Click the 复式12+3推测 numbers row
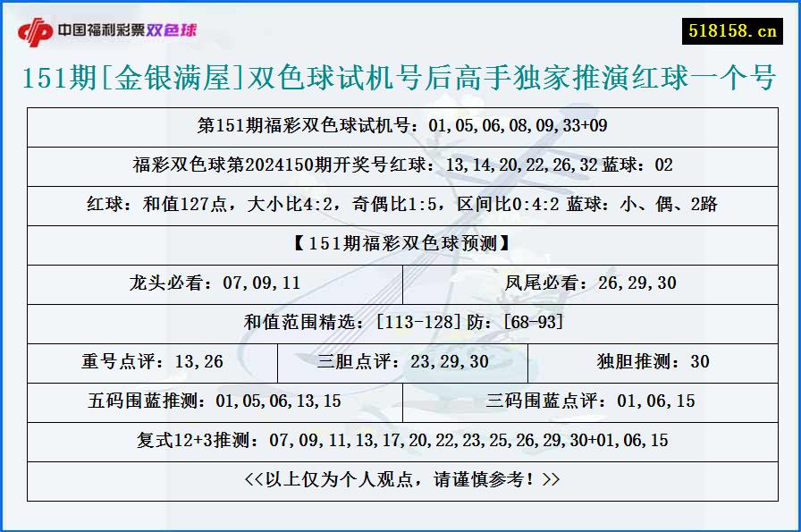This screenshot has height=532, width=801. 400,440
